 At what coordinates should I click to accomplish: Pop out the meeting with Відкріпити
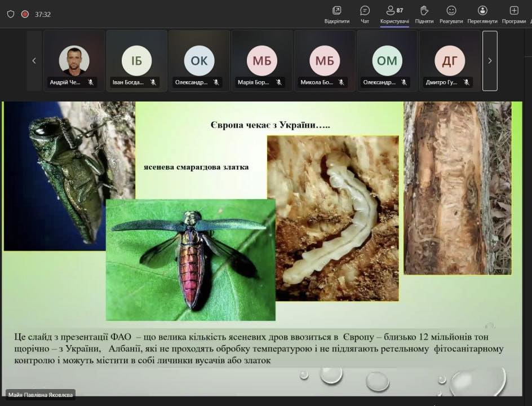pos(337,14)
